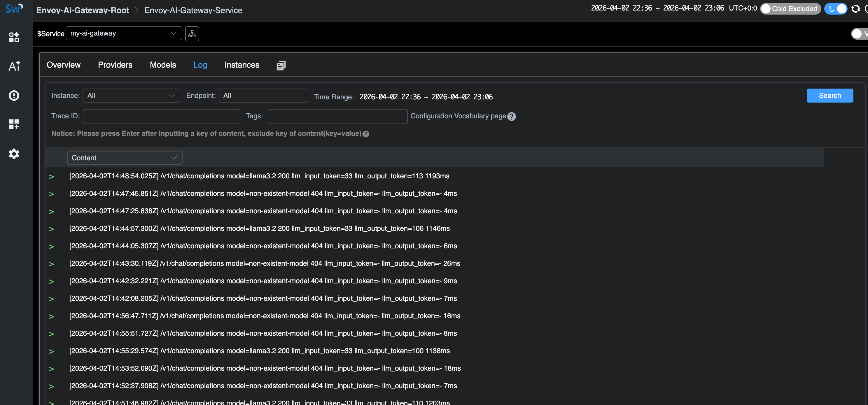Open the new dashboard sidebar icon
868x405 pixels.
tap(14, 124)
